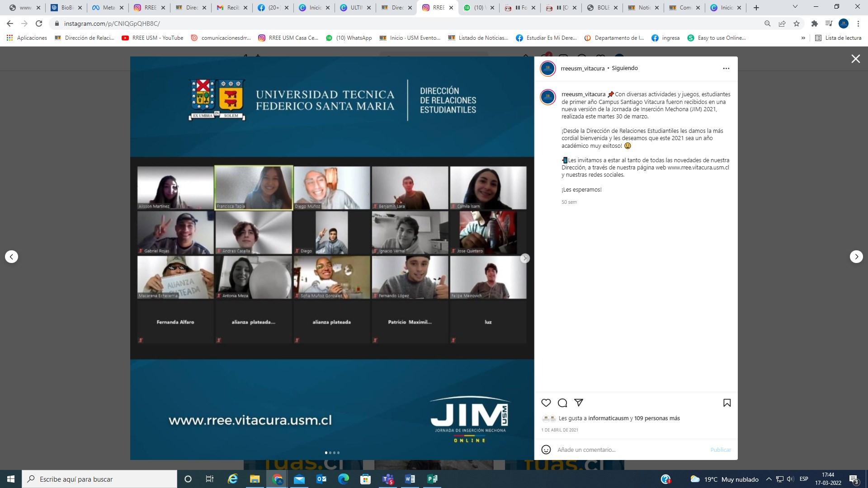Image resolution: width=868 pixels, height=488 pixels.
Task: Like the post with heart icon
Action: coord(546,403)
